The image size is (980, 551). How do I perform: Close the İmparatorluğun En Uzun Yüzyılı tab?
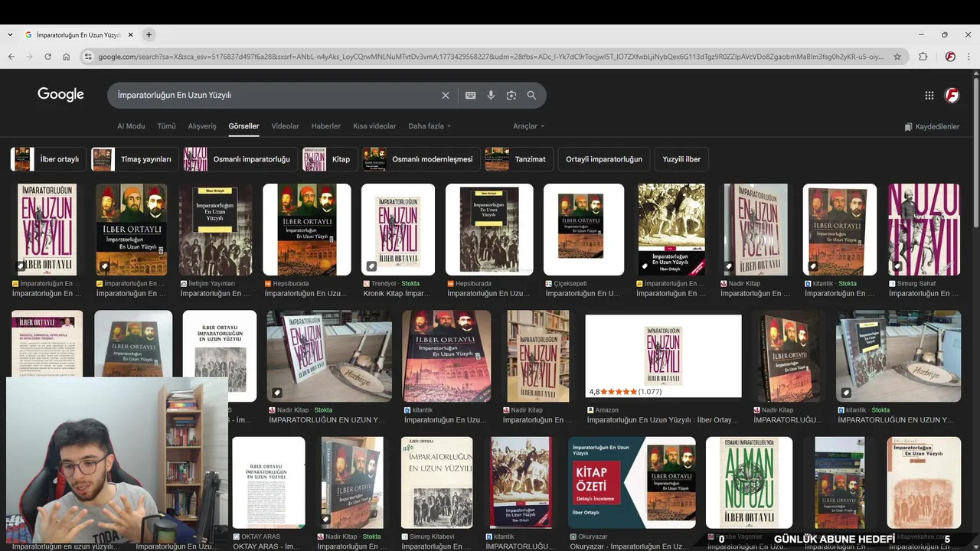pyautogui.click(x=131, y=34)
